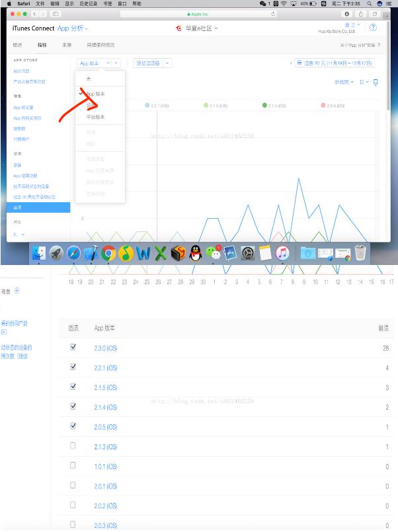Check the 2.1.3 (iOS) chart checkbox

pyautogui.click(x=73, y=445)
